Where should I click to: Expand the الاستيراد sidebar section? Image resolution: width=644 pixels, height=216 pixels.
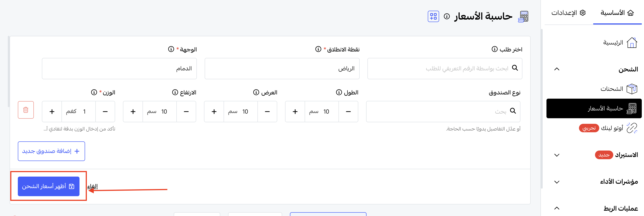(557, 155)
